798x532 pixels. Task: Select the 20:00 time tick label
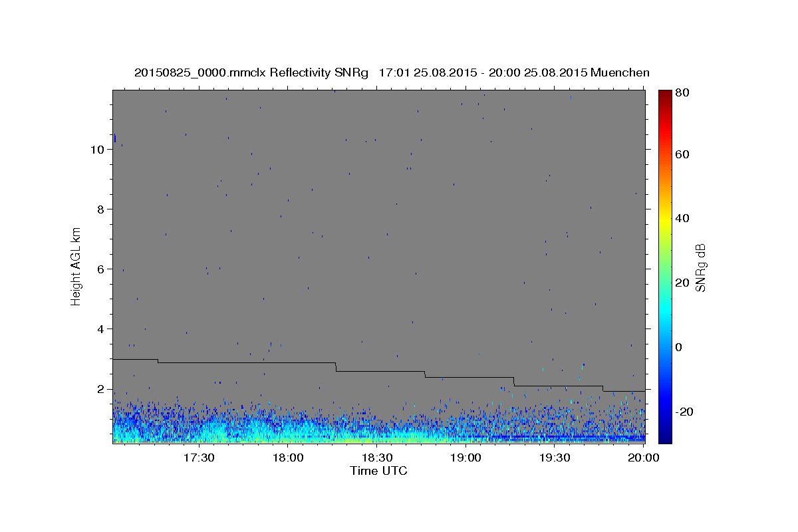point(643,458)
